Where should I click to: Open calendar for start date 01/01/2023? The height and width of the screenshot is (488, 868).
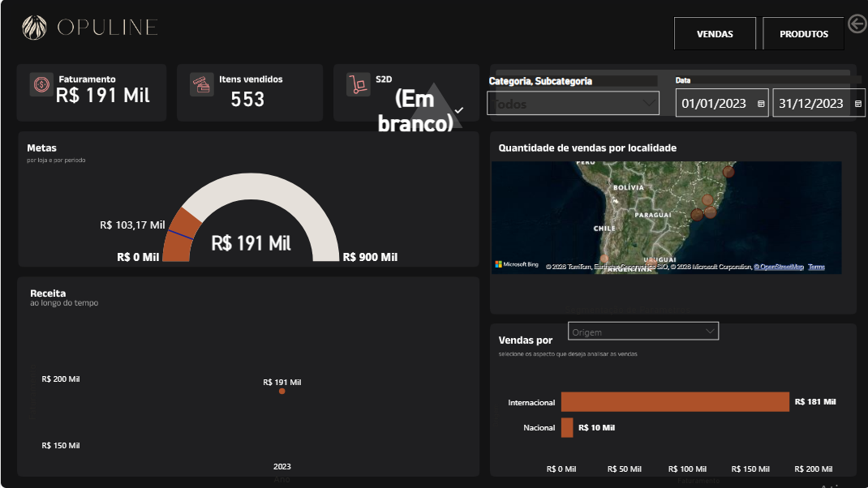761,104
